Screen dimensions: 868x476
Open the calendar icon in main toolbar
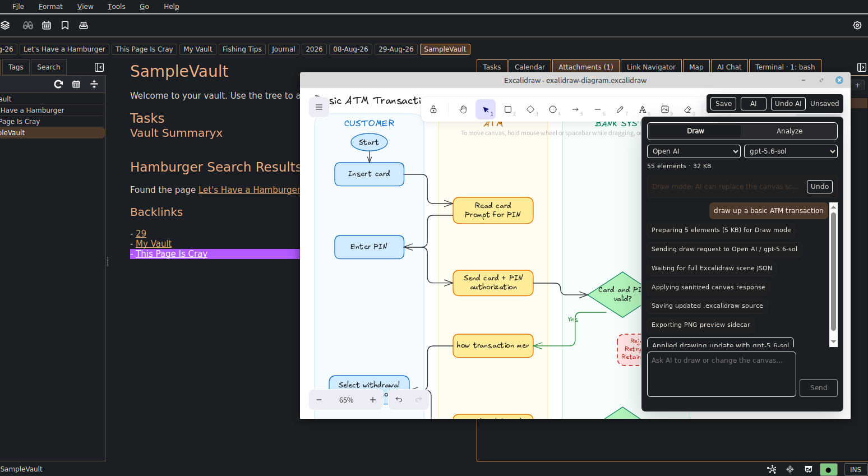click(47, 25)
